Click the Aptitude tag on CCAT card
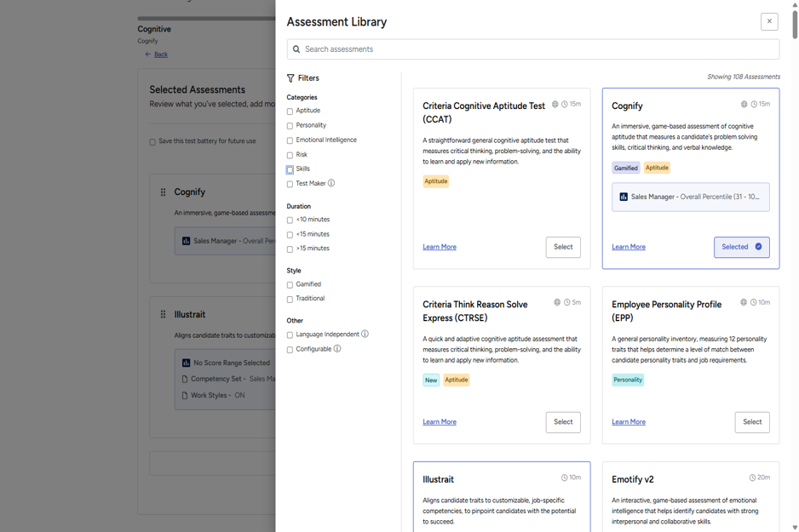The height and width of the screenshot is (532, 799). [435, 181]
